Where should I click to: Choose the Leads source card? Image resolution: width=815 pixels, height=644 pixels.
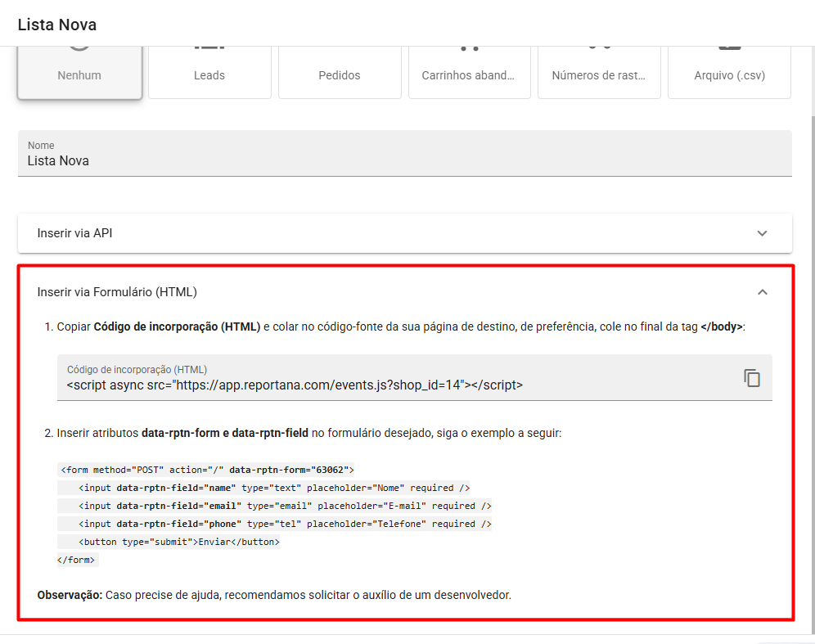coord(209,74)
